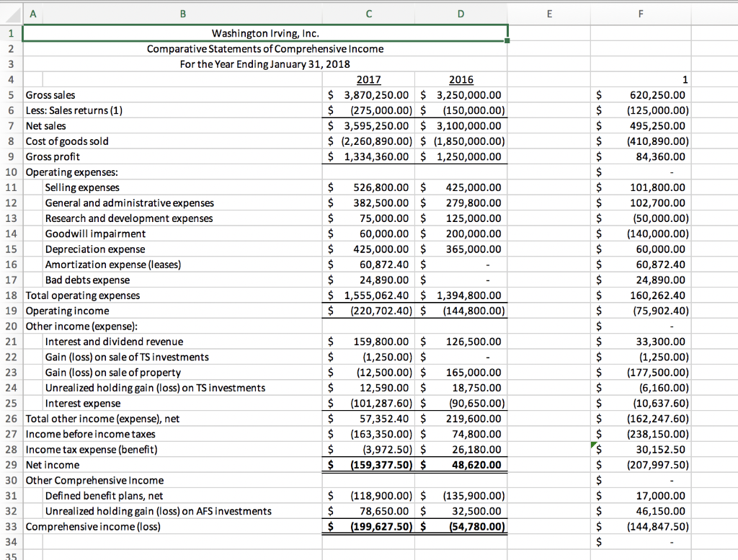Select row 5 header

(x=12, y=94)
